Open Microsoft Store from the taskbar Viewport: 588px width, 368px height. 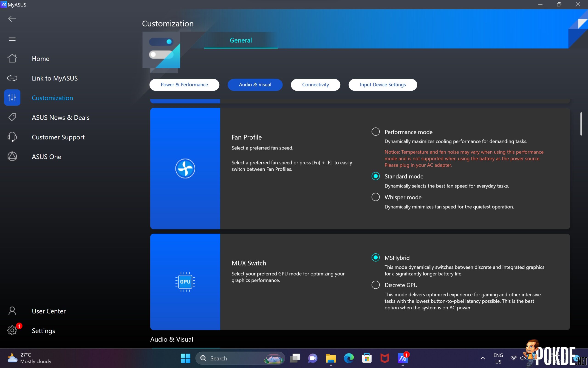coord(367,358)
